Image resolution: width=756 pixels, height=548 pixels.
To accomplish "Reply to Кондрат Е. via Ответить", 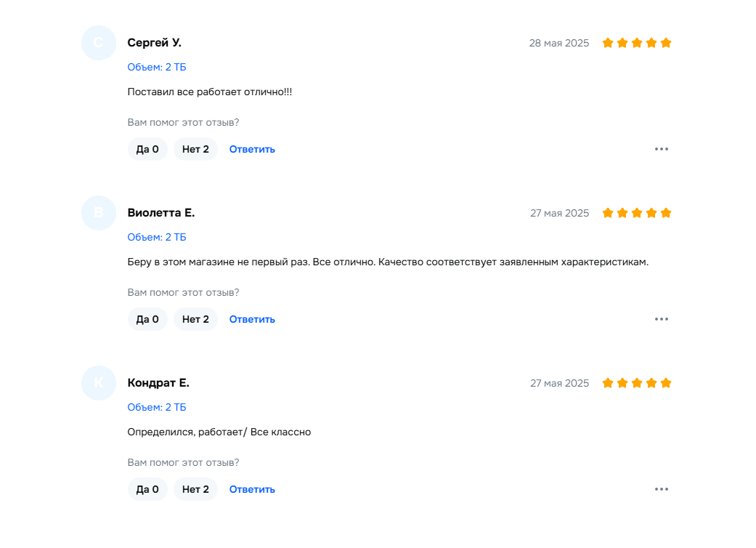I will [x=252, y=489].
